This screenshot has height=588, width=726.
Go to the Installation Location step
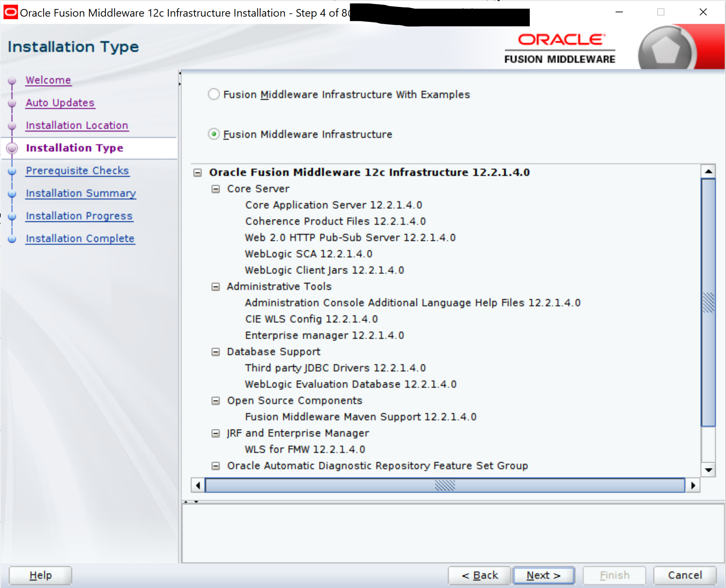pyautogui.click(x=77, y=125)
